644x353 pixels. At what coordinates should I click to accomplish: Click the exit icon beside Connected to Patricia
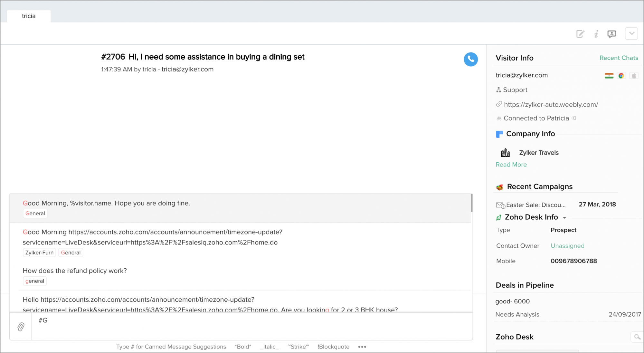click(x=573, y=118)
